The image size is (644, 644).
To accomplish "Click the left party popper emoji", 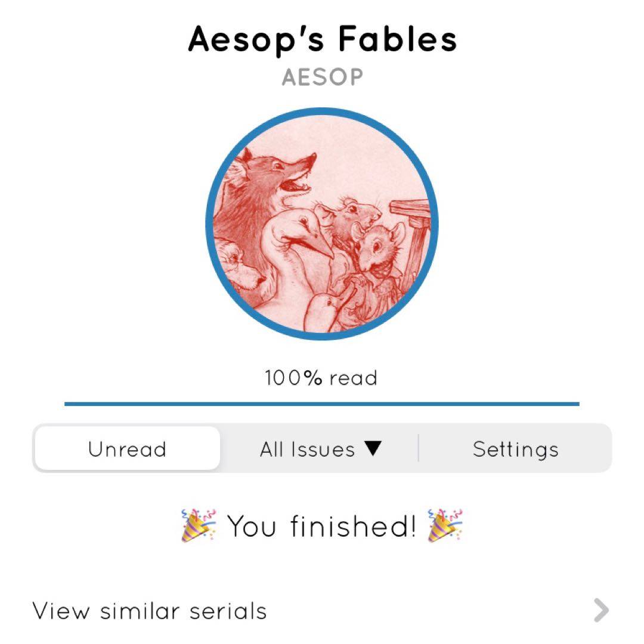I will tap(199, 525).
